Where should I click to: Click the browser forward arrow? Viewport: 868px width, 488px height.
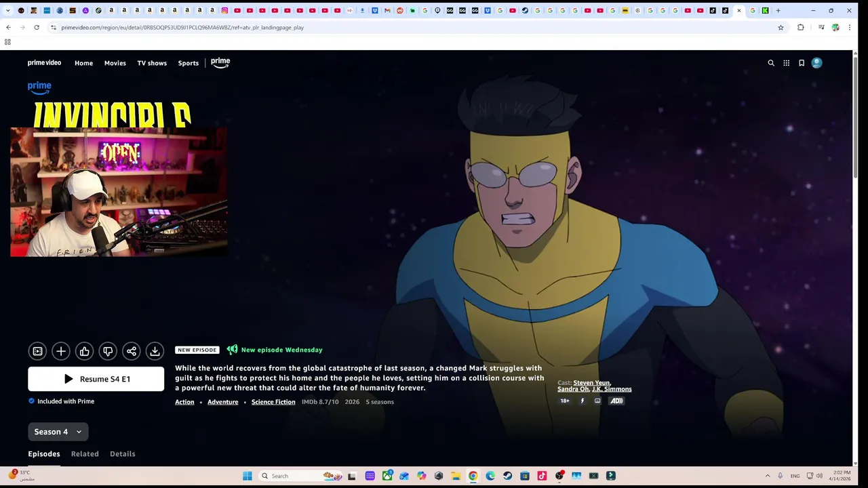pos(22,27)
